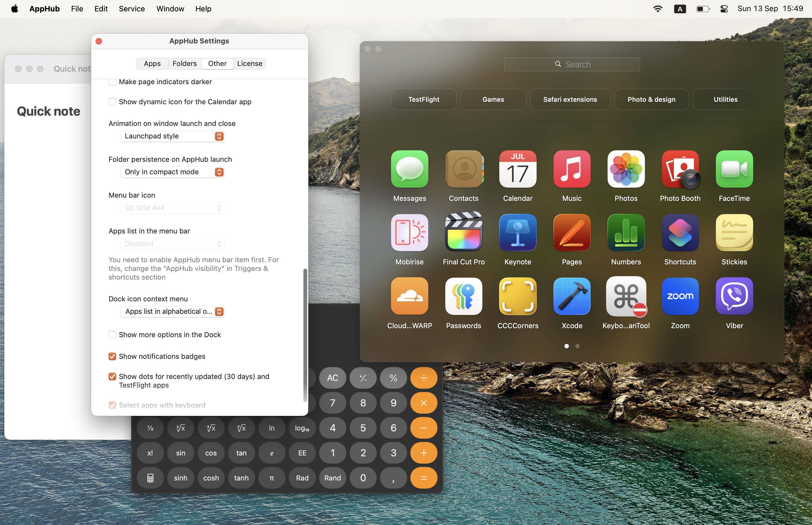This screenshot has height=525, width=812.
Task: Open the Grid 4x4 menu bar icon dropdown
Action: tap(172, 208)
